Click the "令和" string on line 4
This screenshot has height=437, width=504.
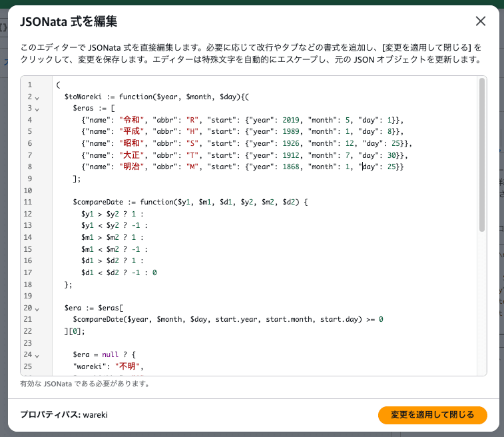pyautogui.click(x=131, y=120)
